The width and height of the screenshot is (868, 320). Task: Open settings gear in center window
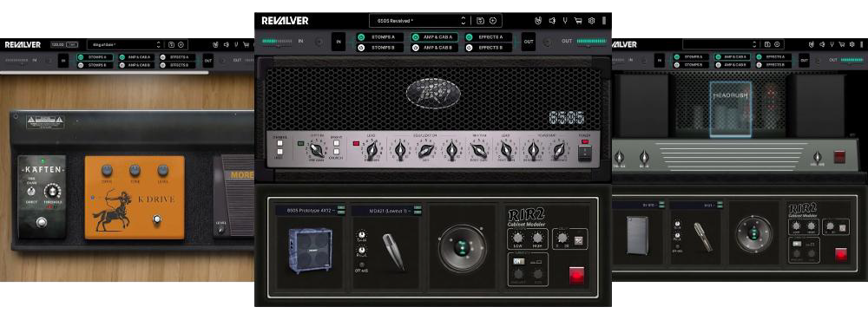[592, 21]
